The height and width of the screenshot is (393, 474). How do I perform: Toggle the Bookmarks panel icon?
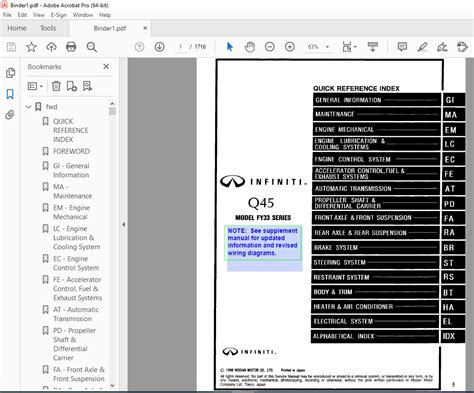[10, 94]
